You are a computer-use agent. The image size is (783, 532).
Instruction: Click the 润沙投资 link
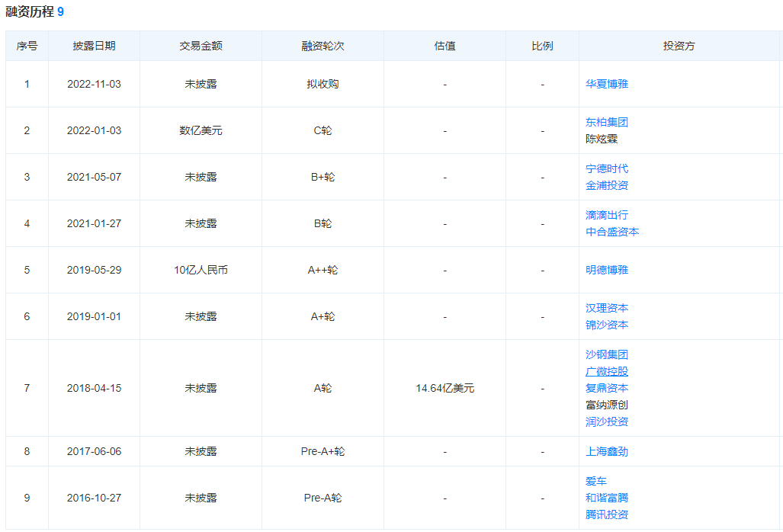pyautogui.click(x=607, y=421)
